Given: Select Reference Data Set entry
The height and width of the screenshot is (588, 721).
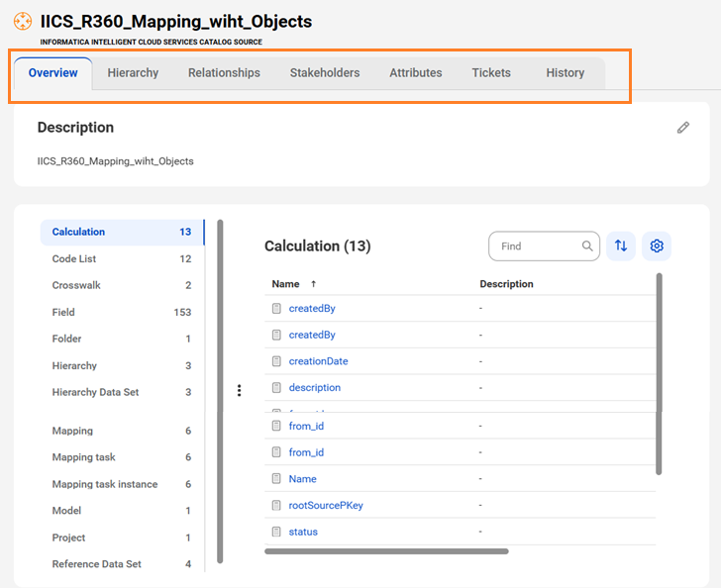Looking at the screenshot, I should point(122,564).
